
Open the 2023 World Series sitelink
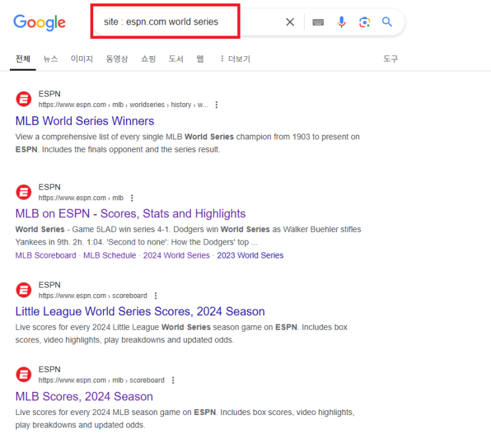250,256
